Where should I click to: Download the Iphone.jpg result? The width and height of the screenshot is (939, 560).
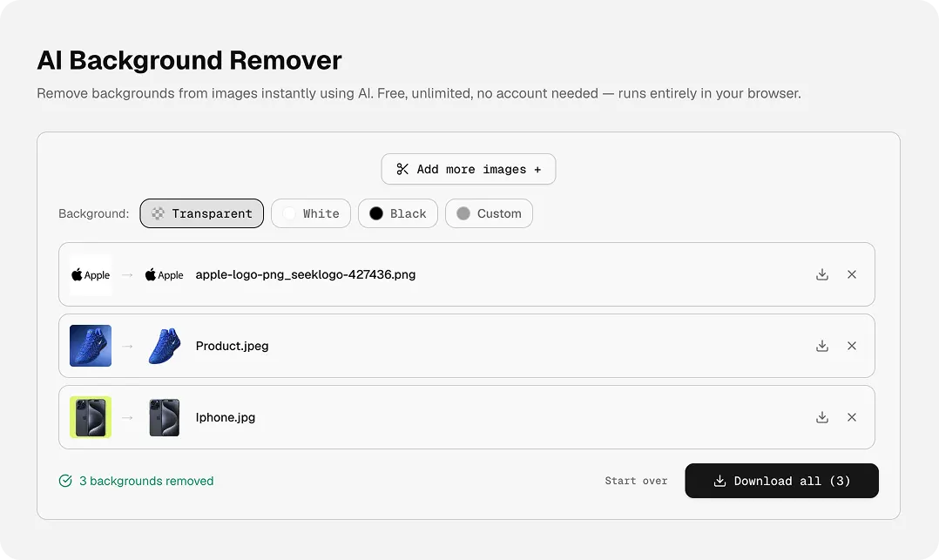coord(822,417)
